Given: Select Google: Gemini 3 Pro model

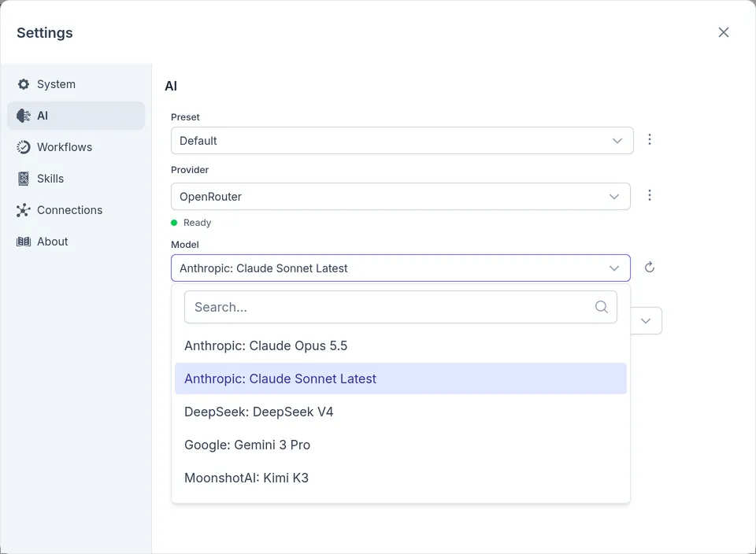Looking at the screenshot, I should pos(401,445).
